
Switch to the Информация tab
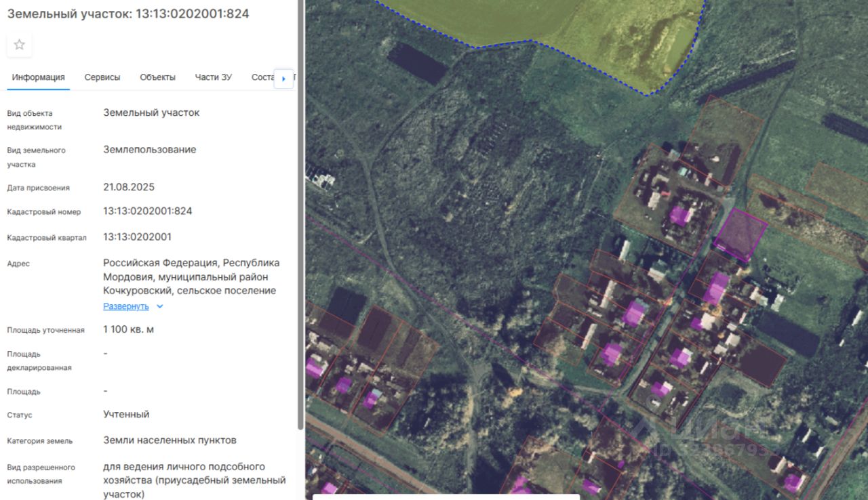[x=39, y=77]
